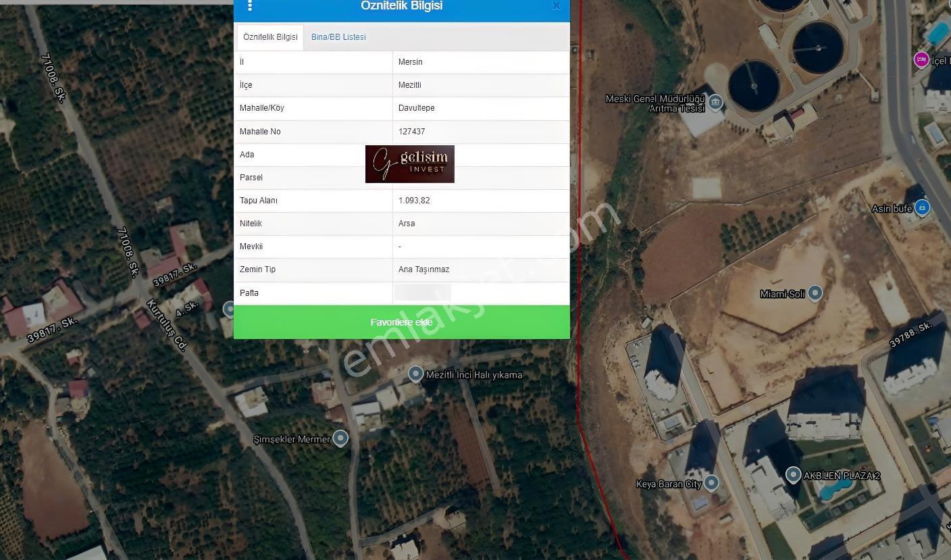Click the Favorilere ekle button
Viewport: 951px width, 560px height.
coord(402,322)
